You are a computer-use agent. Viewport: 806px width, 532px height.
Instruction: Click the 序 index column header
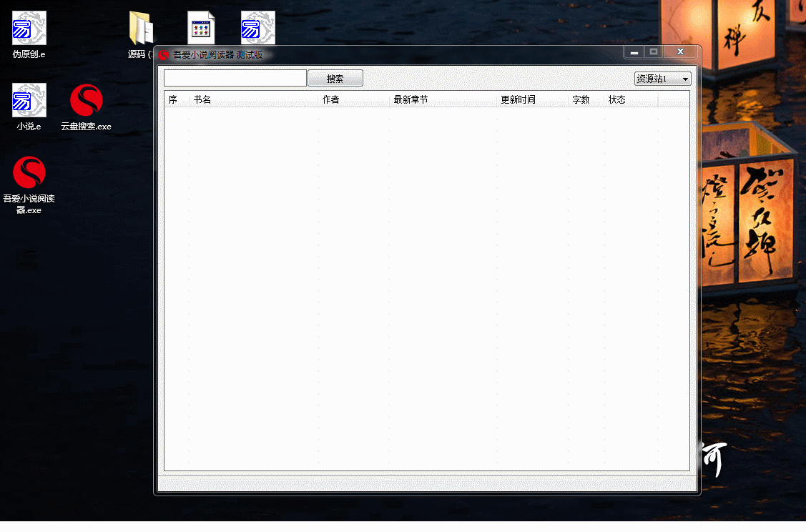click(177, 100)
